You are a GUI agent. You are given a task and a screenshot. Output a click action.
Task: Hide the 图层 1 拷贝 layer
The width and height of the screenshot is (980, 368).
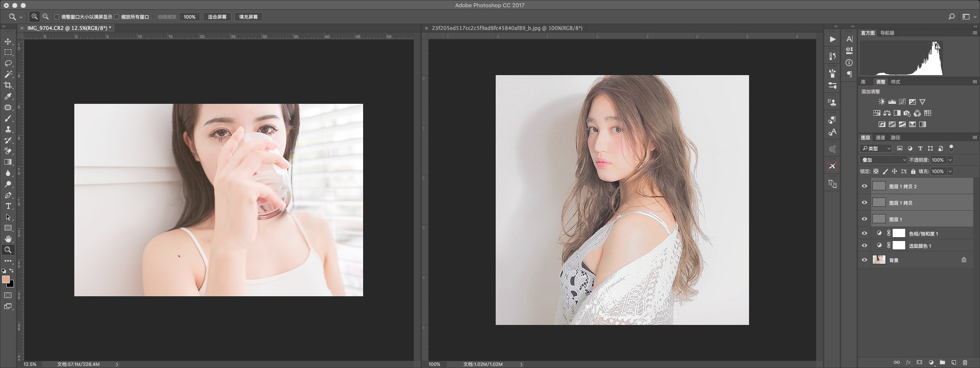[x=864, y=203]
